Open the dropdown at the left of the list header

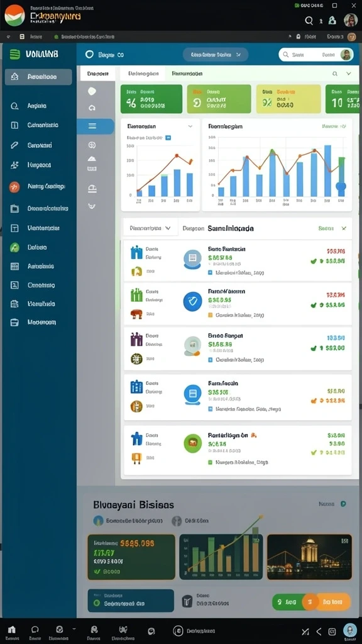click(x=151, y=228)
